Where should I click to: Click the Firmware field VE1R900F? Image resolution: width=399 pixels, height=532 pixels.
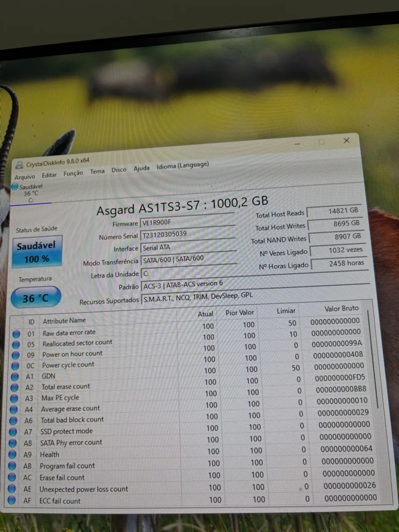pos(187,220)
